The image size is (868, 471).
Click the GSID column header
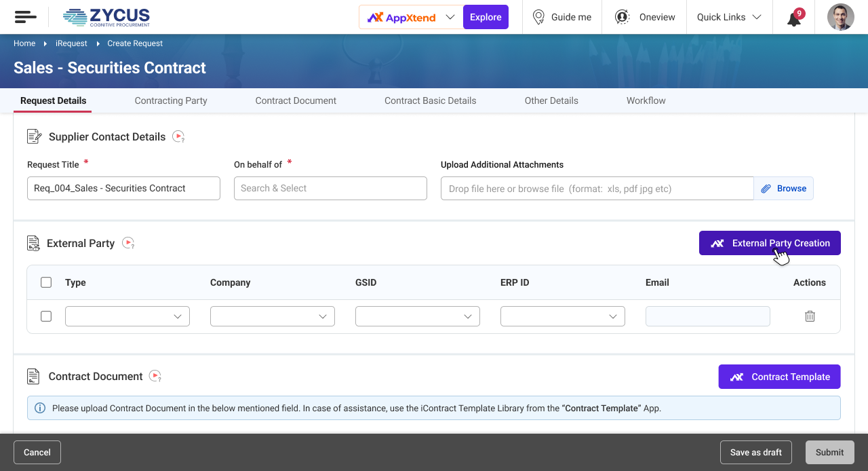[366, 282]
